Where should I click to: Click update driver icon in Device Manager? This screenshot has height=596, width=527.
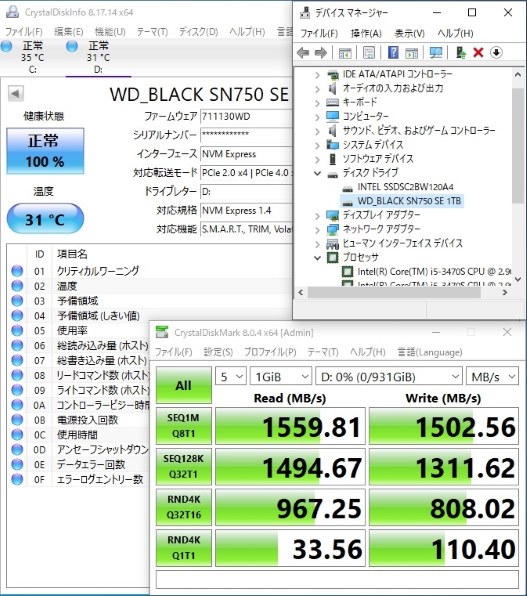pos(460,52)
